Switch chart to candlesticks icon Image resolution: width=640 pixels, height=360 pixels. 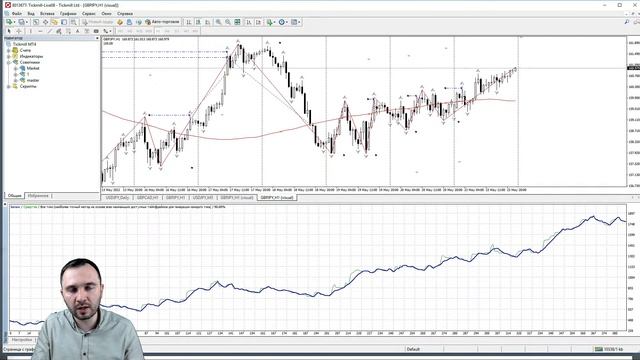(198, 22)
